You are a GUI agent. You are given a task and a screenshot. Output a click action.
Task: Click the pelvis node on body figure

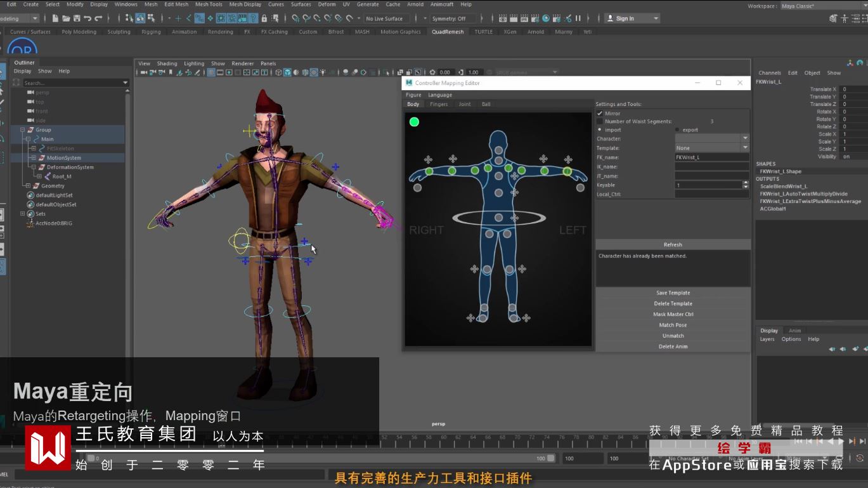(x=499, y=218)
